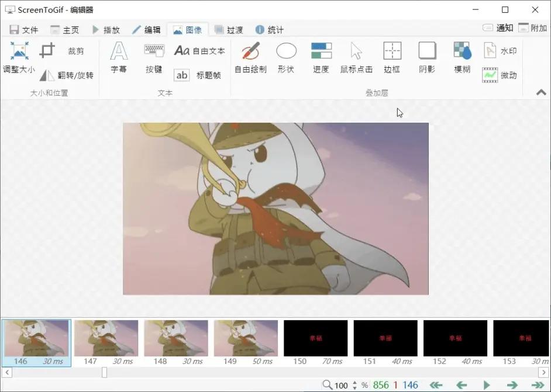Collapse the ribbon with the chevron
The width and height of the screenshot is (551, 392).
pos(541,93)
